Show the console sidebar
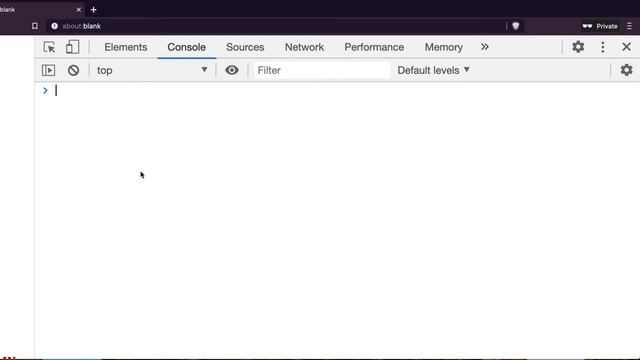The width and height of the screenshot is (640, 360). click(49, 70)
